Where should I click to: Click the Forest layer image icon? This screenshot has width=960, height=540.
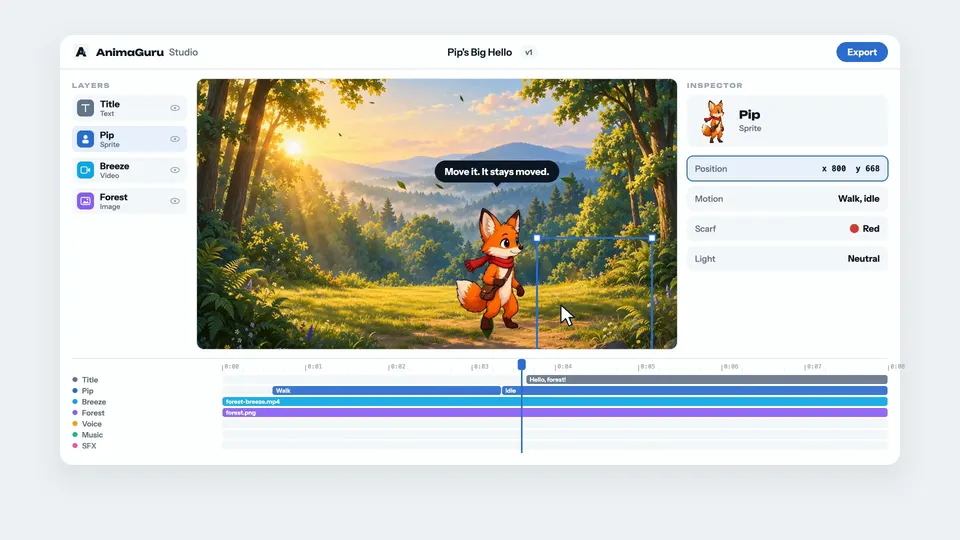click(x=85, y=201)
